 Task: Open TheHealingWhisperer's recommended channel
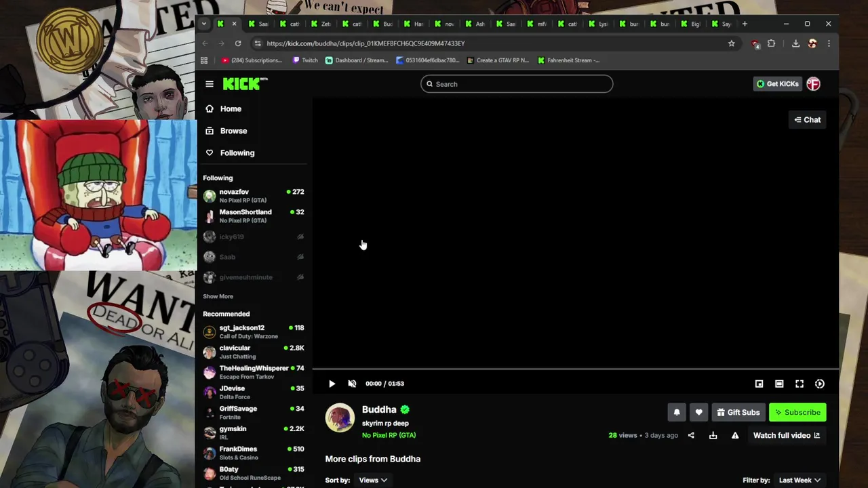pyautogui.click(x=254, y=372)
